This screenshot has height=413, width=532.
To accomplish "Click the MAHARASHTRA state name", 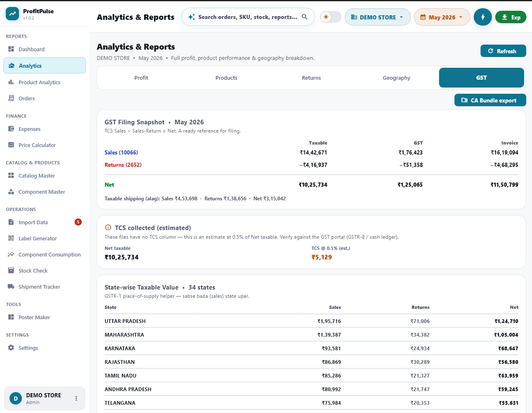I will pos(124,335).
